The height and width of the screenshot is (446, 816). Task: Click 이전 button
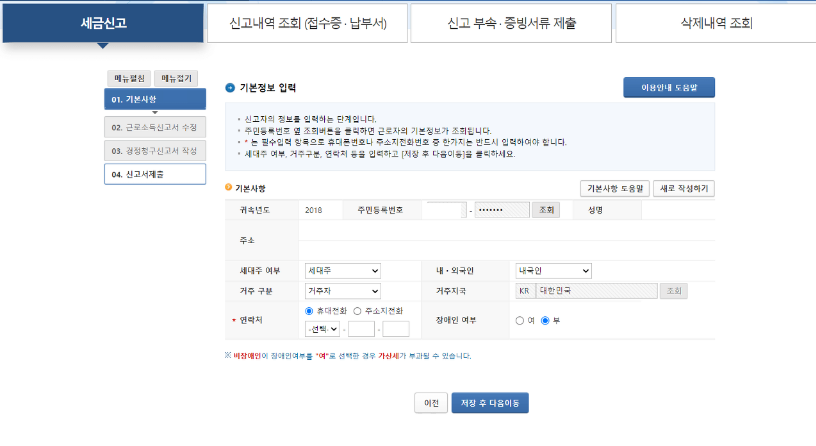[x=431, y=403]
